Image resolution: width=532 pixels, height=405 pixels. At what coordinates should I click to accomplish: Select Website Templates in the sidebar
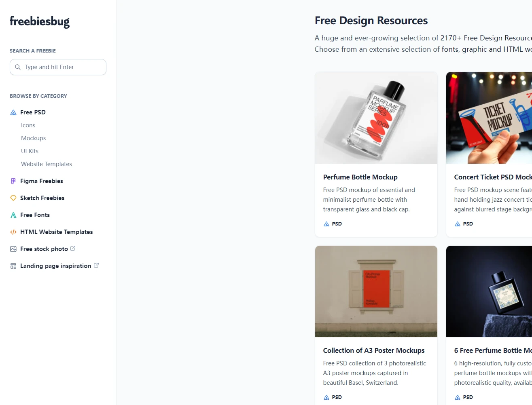point(47,164)
